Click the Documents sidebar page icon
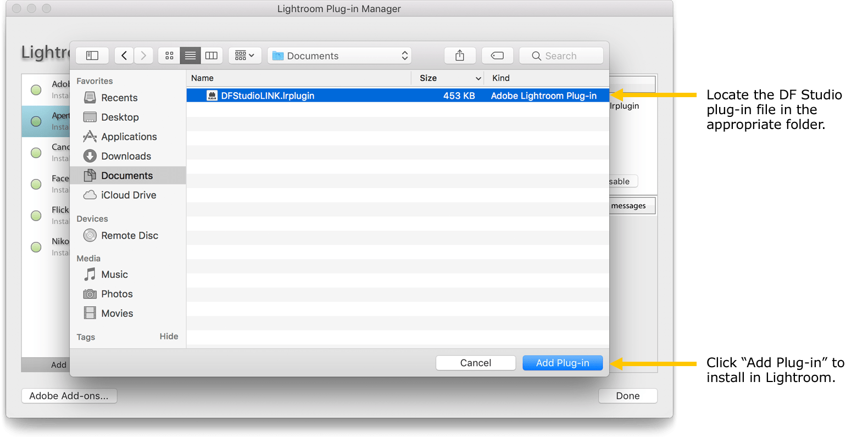Image resolution: width=868 pixels, height=438 pixels. [90, 175]
